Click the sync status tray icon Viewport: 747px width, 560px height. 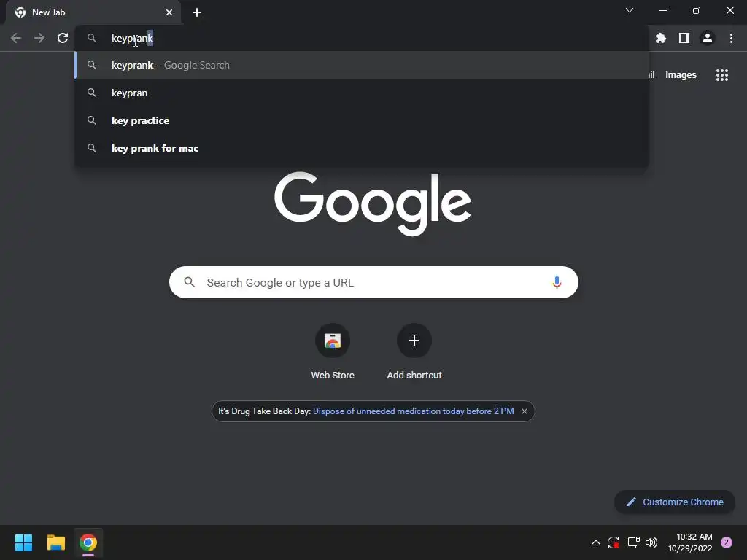(x=613, y=542)
